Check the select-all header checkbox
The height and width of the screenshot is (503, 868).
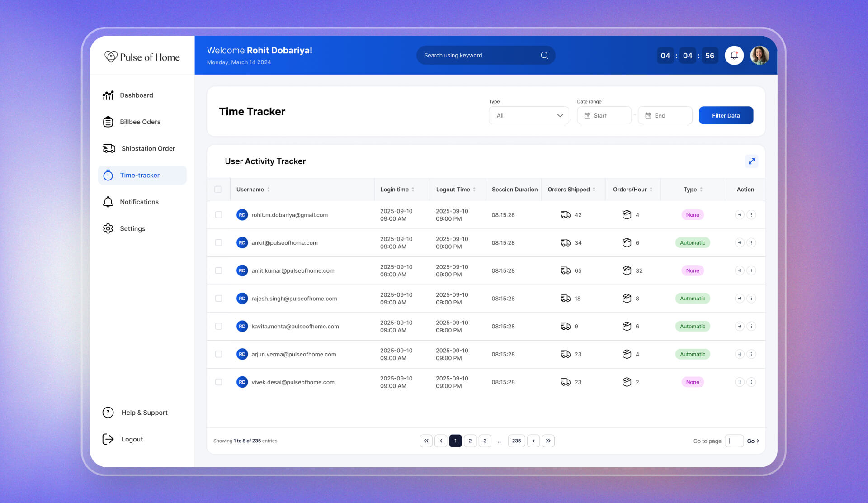point(218,190)
